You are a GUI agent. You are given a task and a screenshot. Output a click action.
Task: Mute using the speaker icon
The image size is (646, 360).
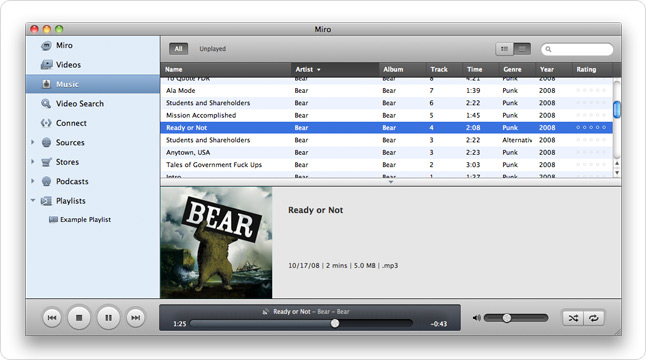(477, 318)
